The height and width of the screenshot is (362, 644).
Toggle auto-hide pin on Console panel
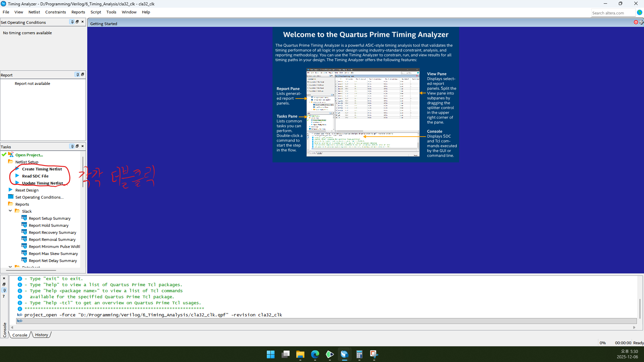point(4,290)
